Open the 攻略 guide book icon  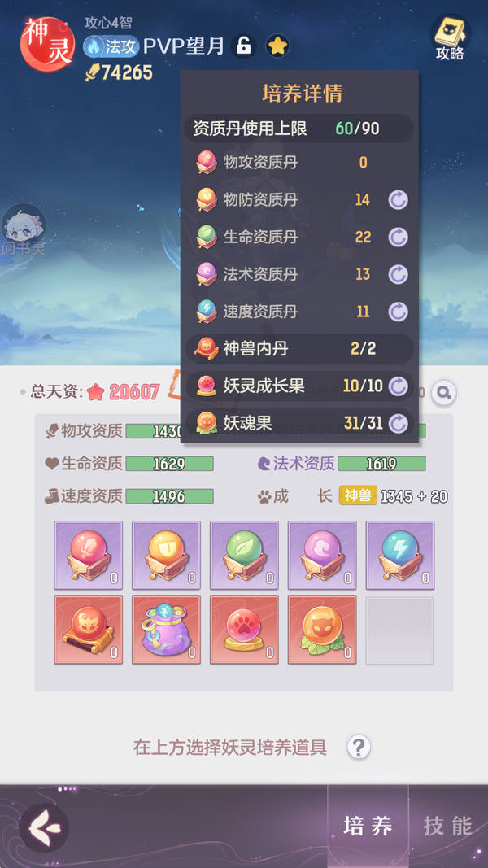(450, 37)
